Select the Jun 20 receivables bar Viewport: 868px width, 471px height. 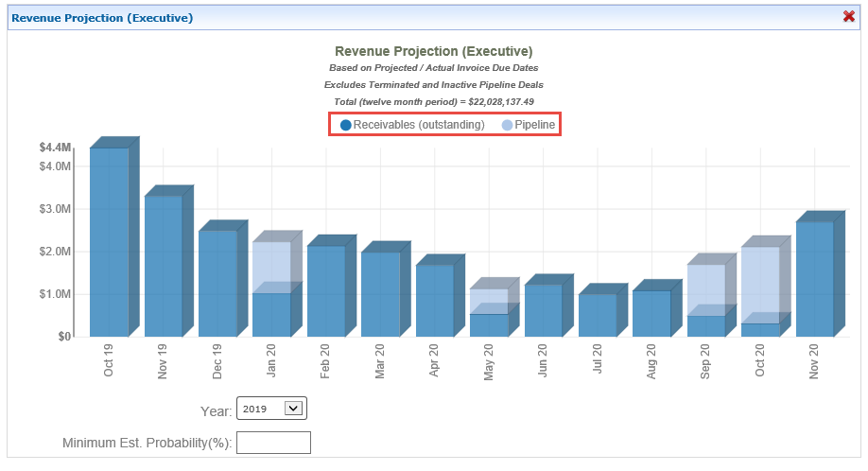544,310
